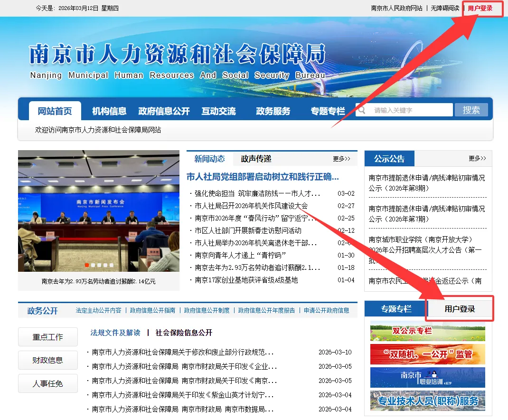The image size is (508, 420).
Task: Enable 无障碍阅读 mode
Action: [445, 8]
